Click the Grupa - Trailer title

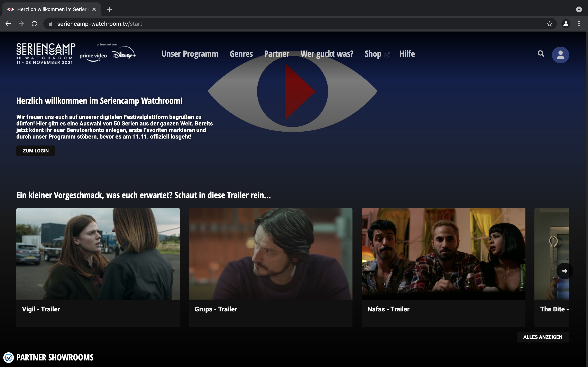coord(216,309)
